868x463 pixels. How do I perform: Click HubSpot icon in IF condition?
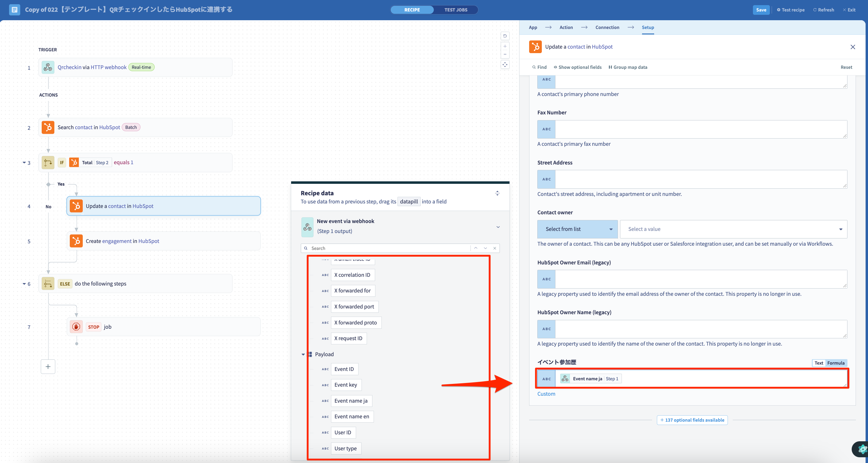(74, 162)
